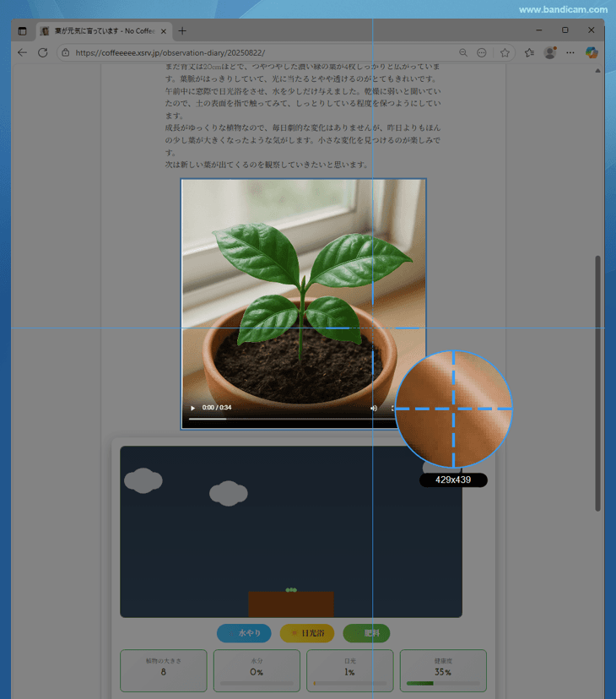Click the plant game canvas area
The width and height of the screenshot is (616, 699).
pos(291,531)
